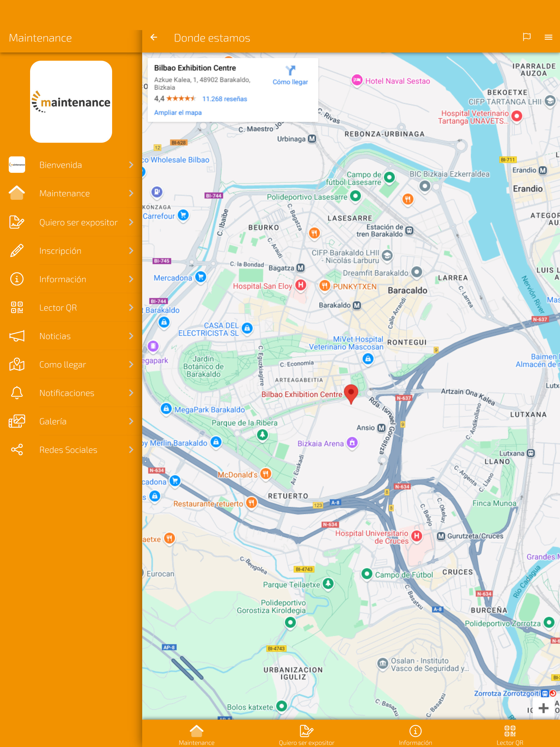Viewport: 560px width, 747px height.
Task: Expand the Información chevron in sidebar
Action: tap(131, 279)
